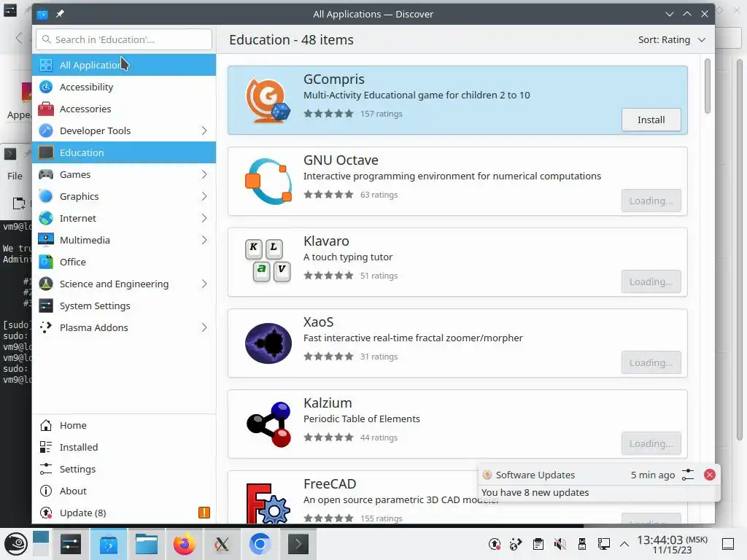Click the Klavaro keyboard keys icon
Image resolution: width=747 pixels, height=560 pixels.
coord(268,260)
